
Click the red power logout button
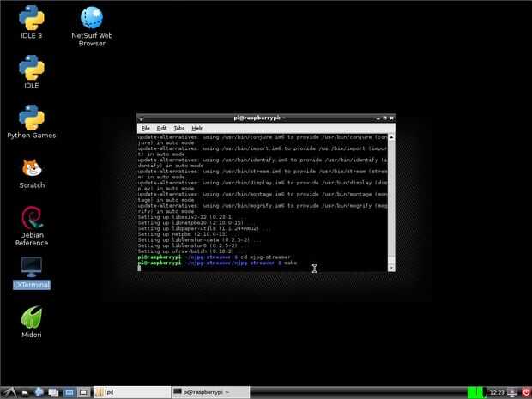pos(526,392)
